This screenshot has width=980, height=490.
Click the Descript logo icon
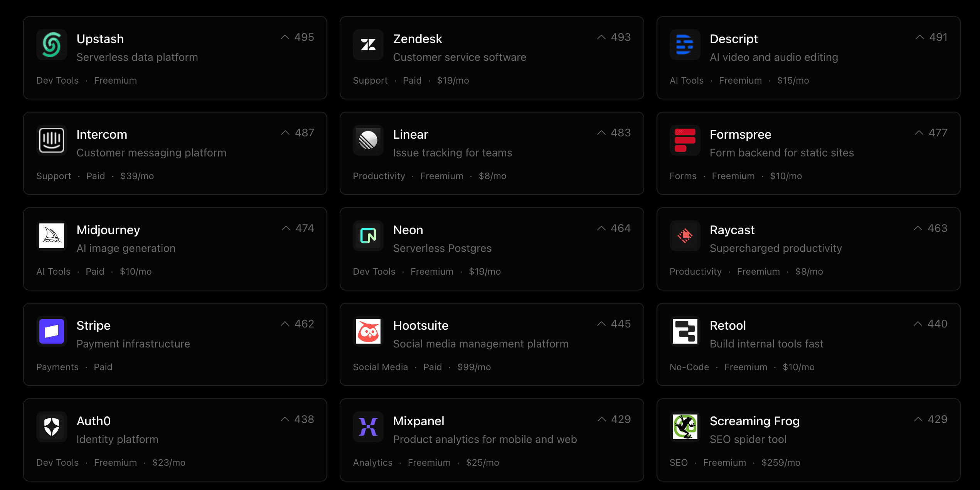(x=685, y=45)
